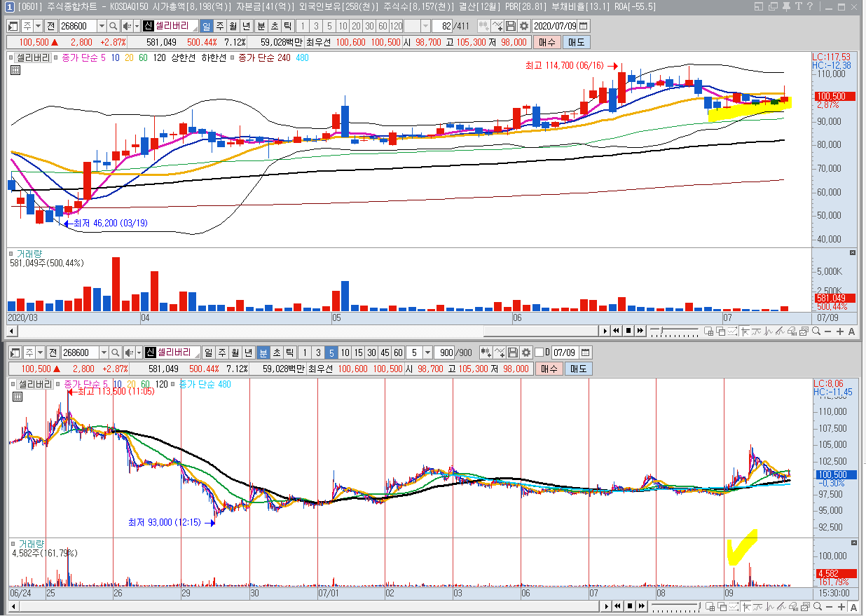Viewport: 866px width, 616px height.
Task: Click the speaker icon in the top chart toolbar
Action: tap(126, 26)
